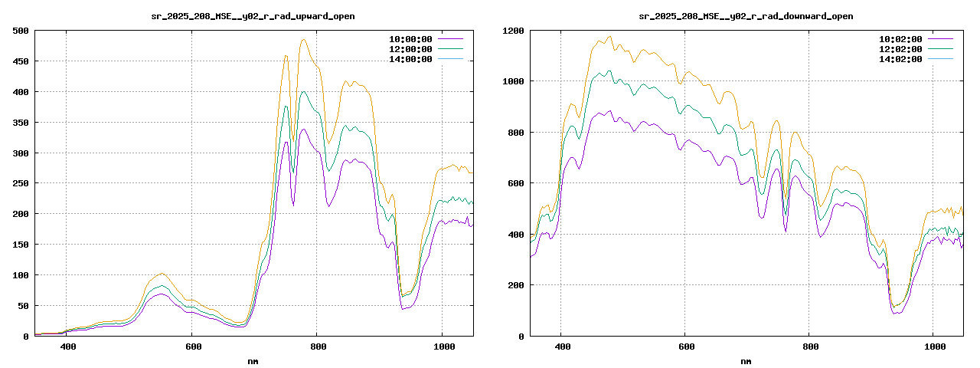
Task: Click the 1200 y-axis tick of the downward chart
Action: point(513,31)
